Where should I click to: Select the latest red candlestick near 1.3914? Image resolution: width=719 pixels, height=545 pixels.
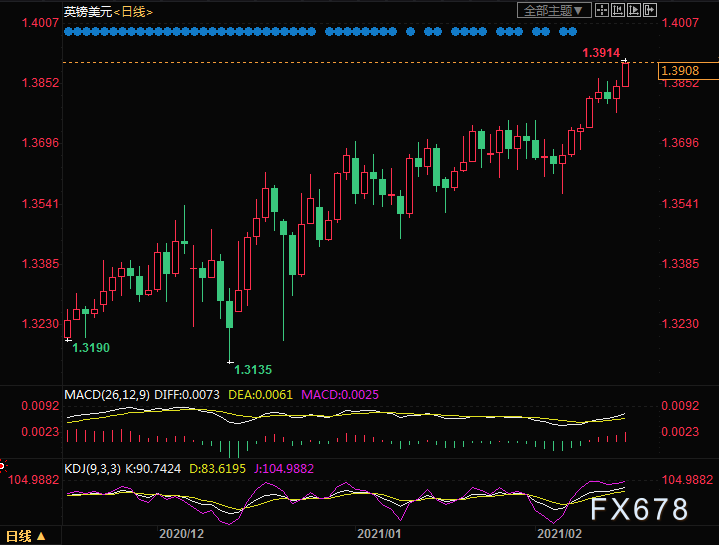[625, 74]
